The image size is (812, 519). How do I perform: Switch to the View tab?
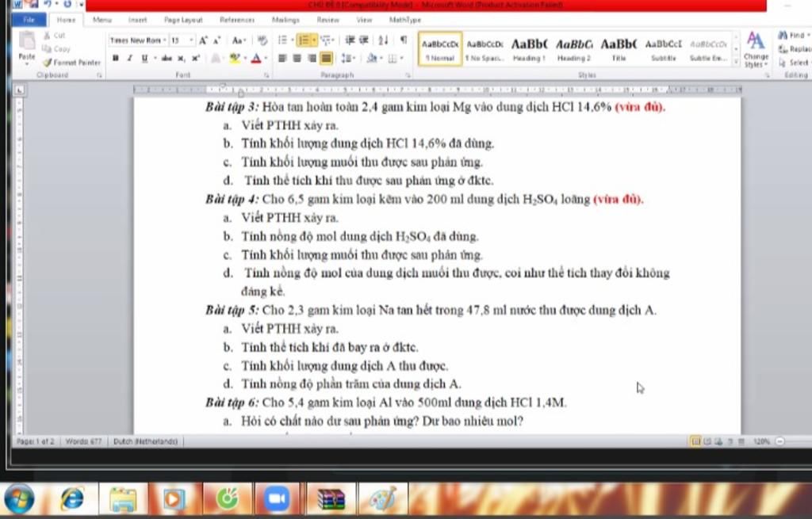pyautogui.click(x=364, y=20)
